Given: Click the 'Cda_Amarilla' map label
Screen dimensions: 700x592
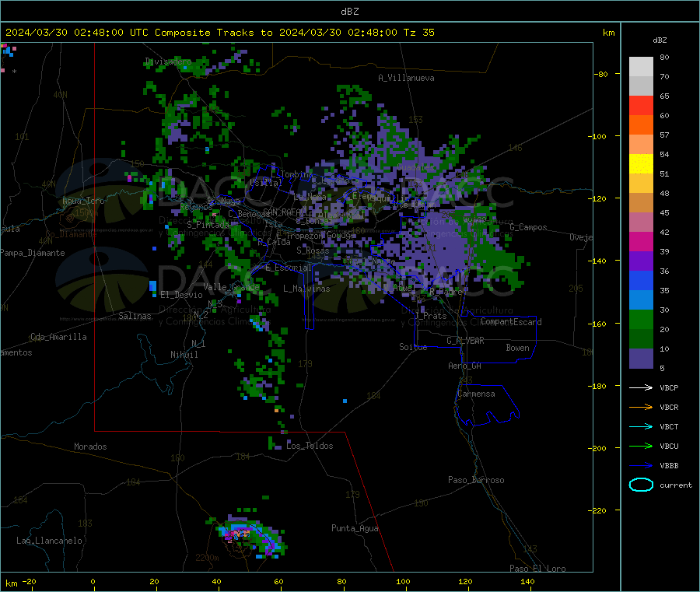Looking at the screenshot, I should (58, 337).
